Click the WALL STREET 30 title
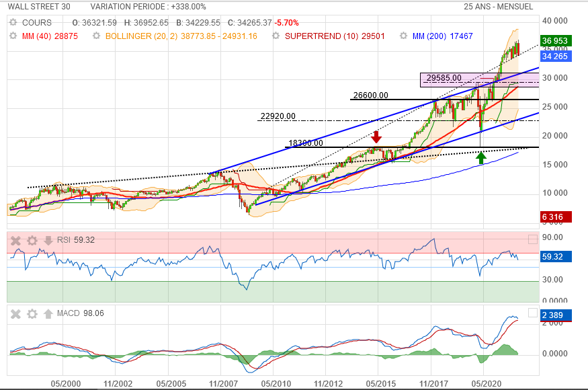This screenshot has height=390, width=588. pyautogui.click(x=39, y=6)
